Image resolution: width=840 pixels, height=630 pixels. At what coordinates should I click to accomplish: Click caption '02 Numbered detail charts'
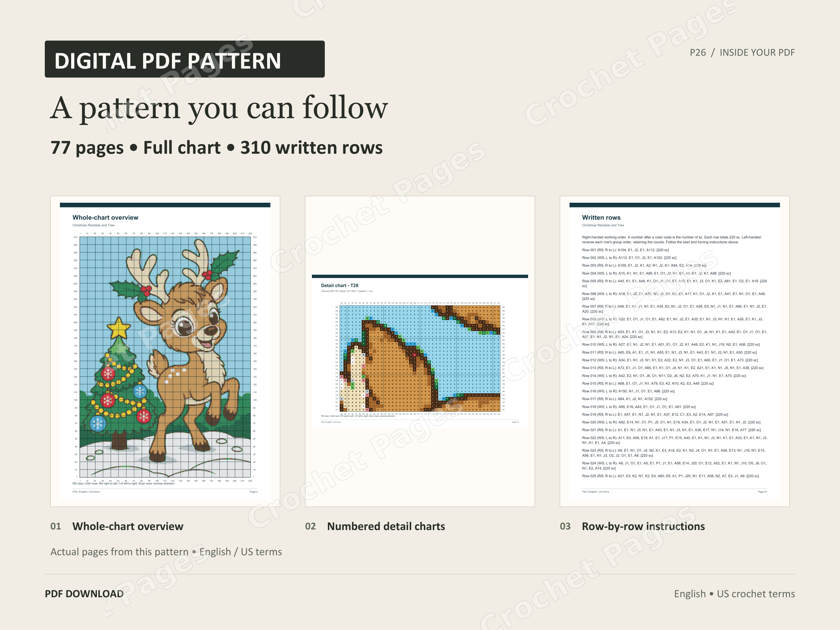point(375,526)
